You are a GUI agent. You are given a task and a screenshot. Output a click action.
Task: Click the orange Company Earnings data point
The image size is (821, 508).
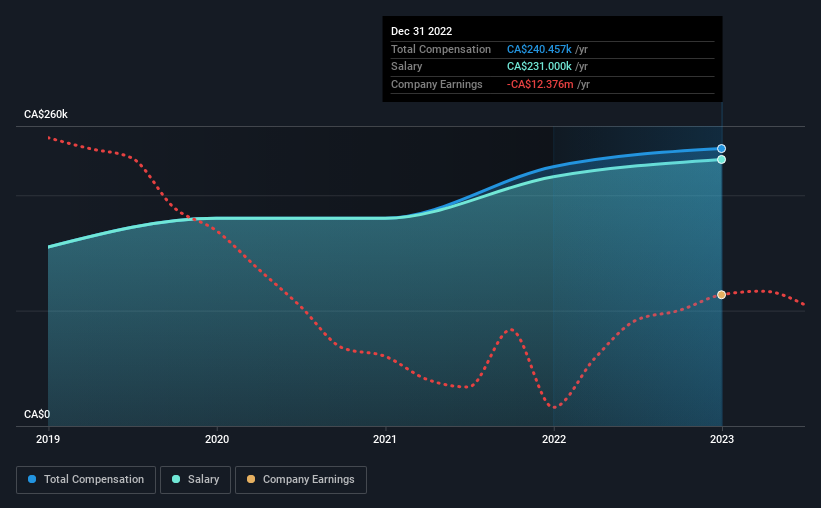tap(722, 295)
